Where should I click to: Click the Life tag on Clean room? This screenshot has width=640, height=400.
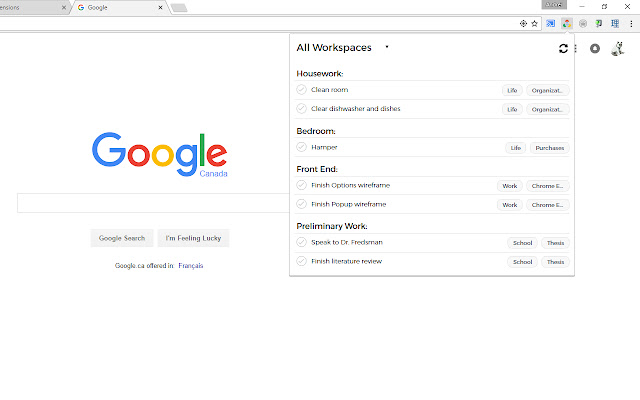coord(512,90)
